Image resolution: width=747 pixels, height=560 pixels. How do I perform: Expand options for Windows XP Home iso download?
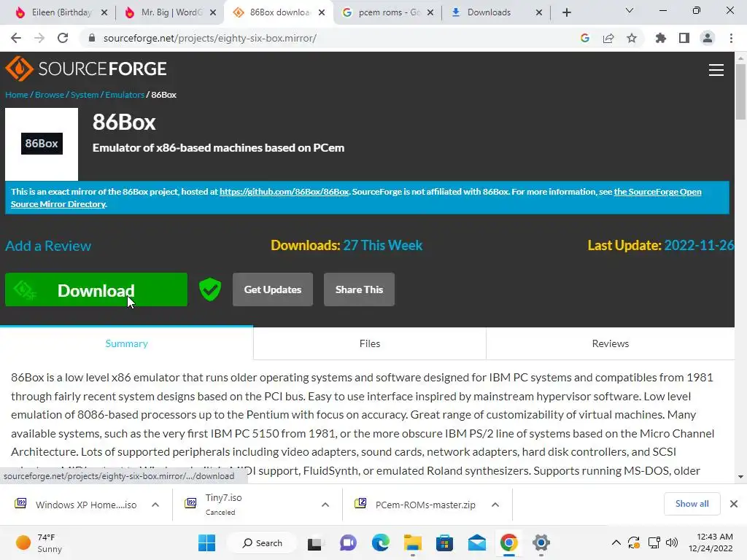click(155, 505)
